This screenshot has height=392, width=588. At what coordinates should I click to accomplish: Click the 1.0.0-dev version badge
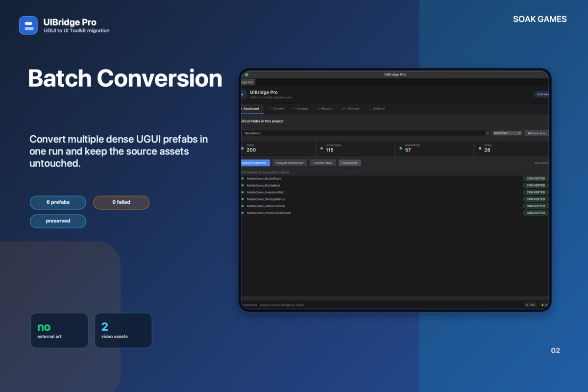pos(541,94)
